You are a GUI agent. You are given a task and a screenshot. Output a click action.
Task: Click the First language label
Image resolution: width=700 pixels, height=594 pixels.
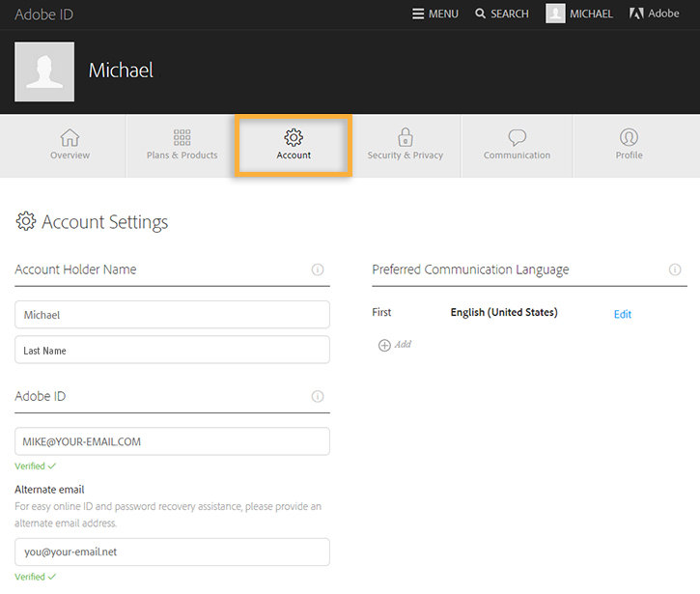pos(381,312)
